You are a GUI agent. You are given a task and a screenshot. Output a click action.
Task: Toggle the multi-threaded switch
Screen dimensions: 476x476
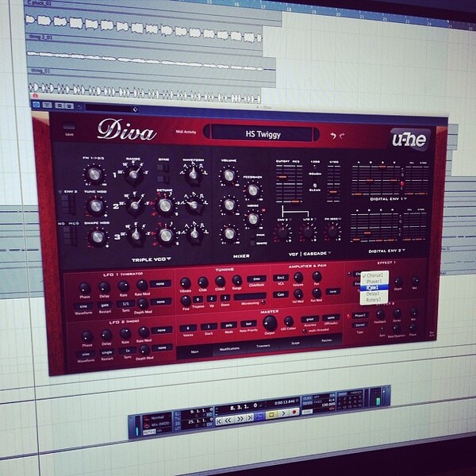(x=305, y=331)
